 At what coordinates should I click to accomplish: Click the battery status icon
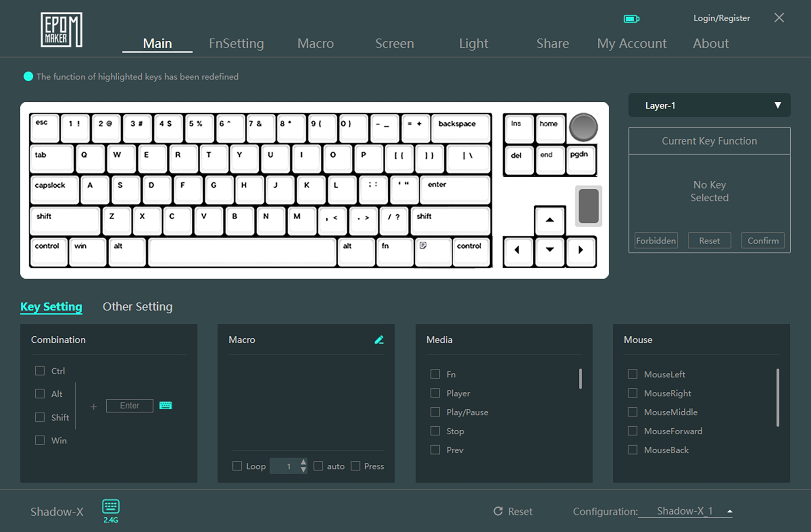click(x=631, y=19)
